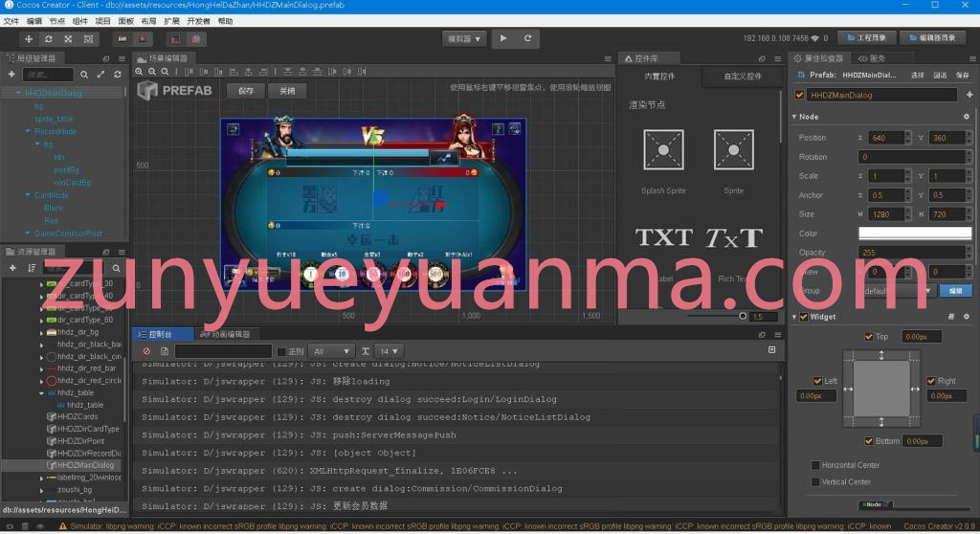This screenshot has height=534, width=980.
Task: Switch to the 自定义控件 (Custom Widgets) tab
Action: tap(743, 77)
